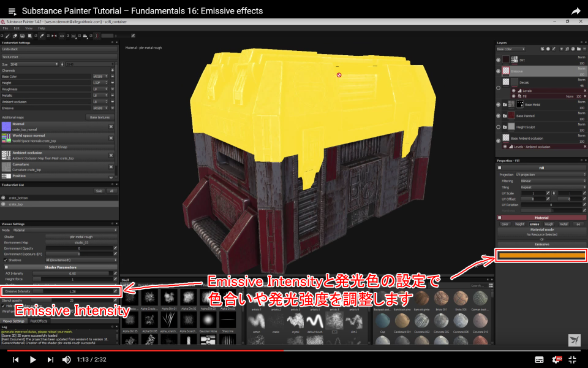
Task: Click the orange Emissive color swatch
Action: point(541,256)
